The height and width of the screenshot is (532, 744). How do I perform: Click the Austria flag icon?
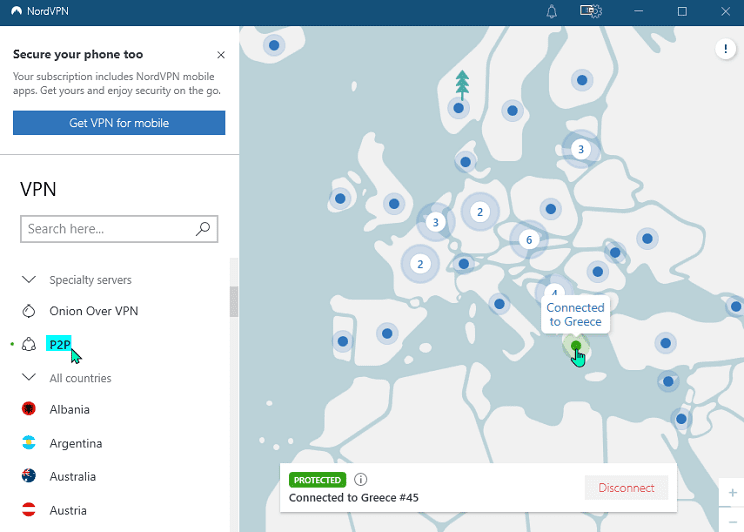pos(29,510)
